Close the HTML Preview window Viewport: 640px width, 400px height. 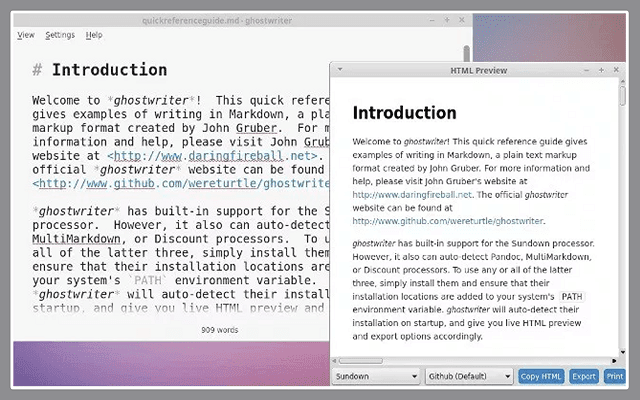click(616, 70)
